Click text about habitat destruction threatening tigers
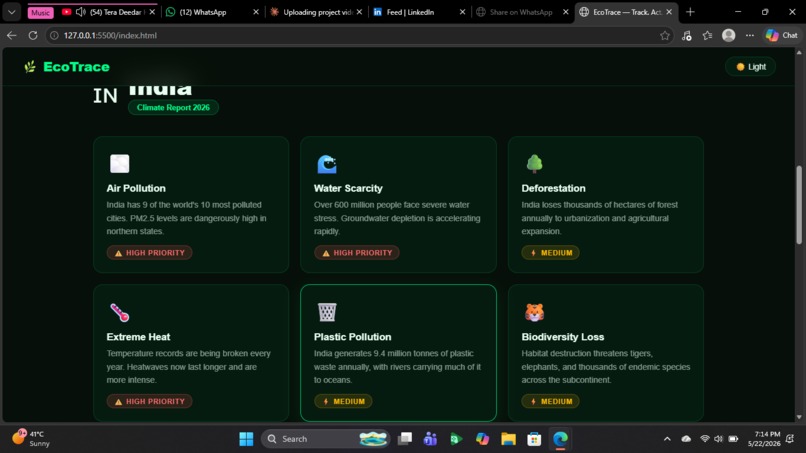The width and height of the screenshot is (806, 453). click(606, 367)
